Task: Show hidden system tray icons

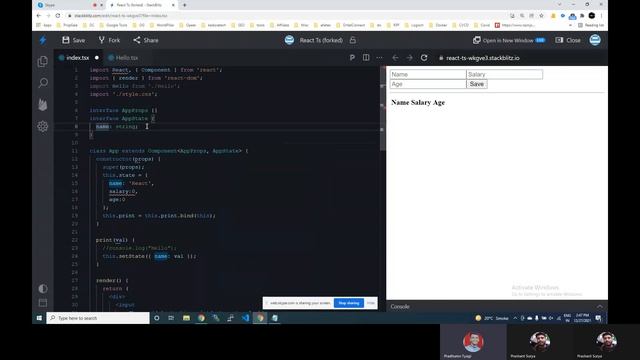Action: tap(515, 318)
